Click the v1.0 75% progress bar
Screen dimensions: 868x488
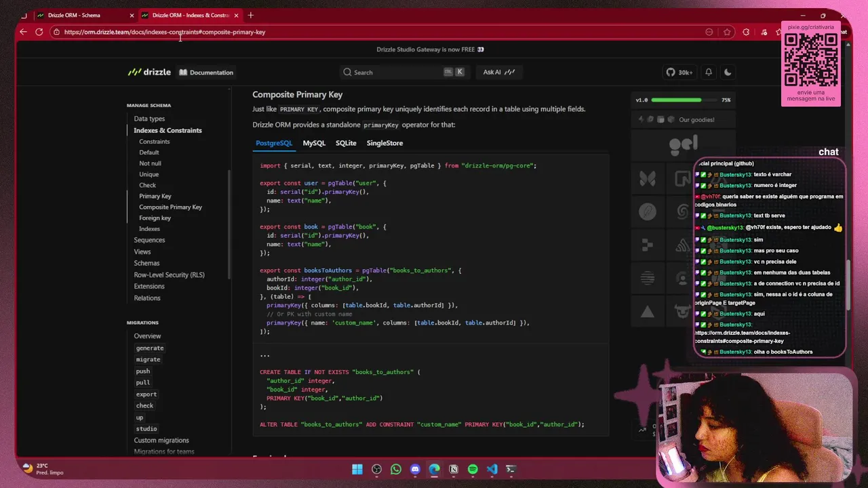[x=683, y=100]
